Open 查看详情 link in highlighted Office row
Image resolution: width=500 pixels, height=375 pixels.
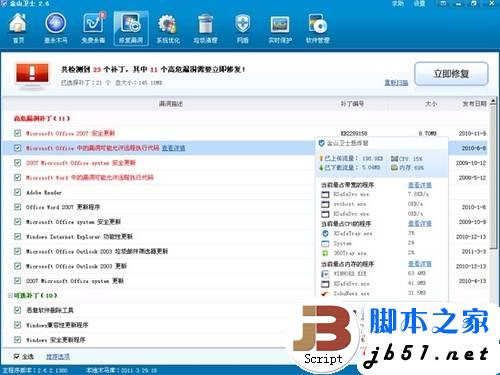tap(173, 148)
